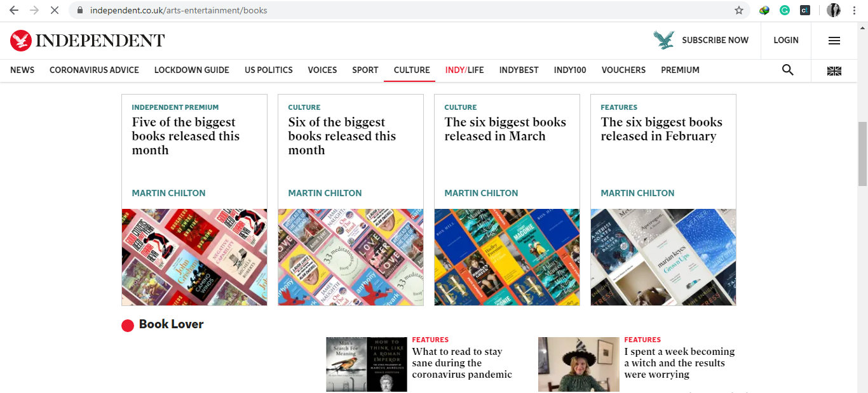Viewport: 868px width, 393px height.
Task: Click the '33 meditations' book covers thumbnail
Action: [351, 257]
